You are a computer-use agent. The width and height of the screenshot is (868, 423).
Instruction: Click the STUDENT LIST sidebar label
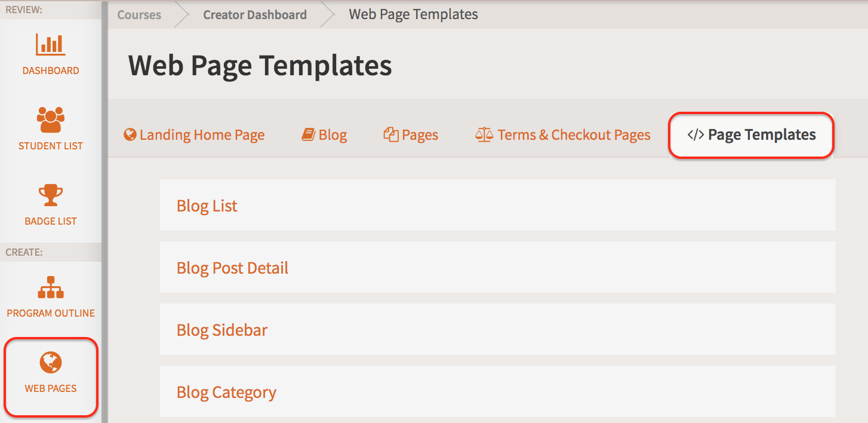pos(51,146)
